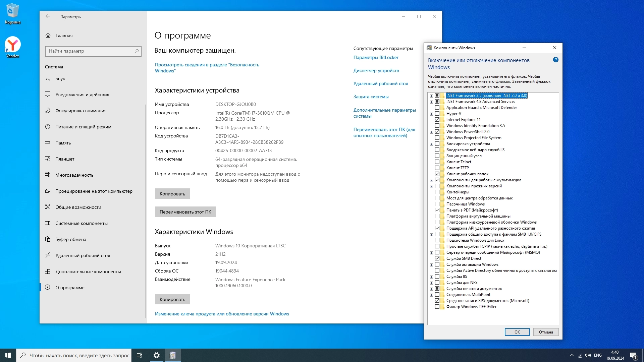Enable the Hyper-V checkbox
644x362 pixels.
pos(437,114)
